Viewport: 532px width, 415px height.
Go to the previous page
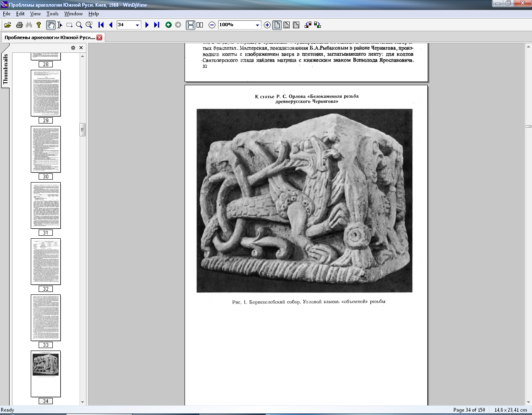click(111, 25)
